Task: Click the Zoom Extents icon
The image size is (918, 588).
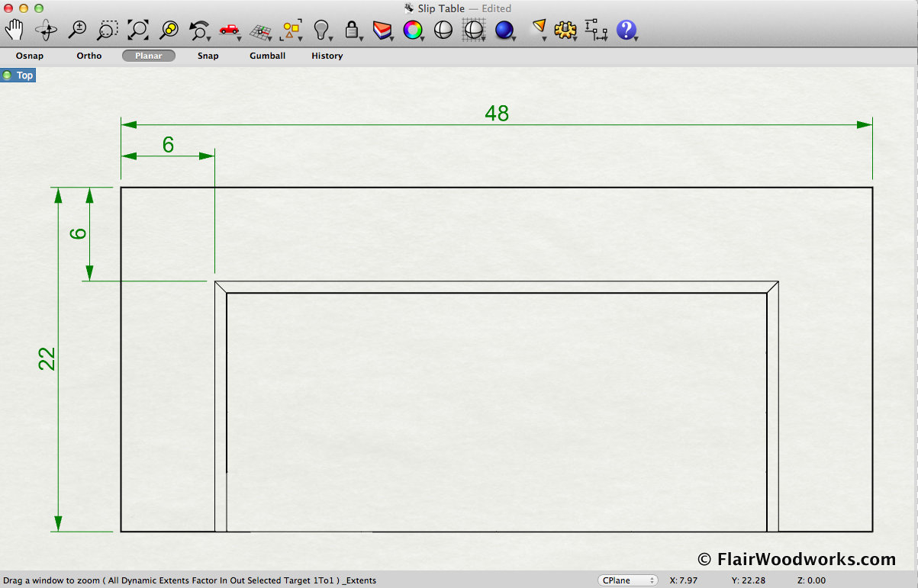Action: 138,30
